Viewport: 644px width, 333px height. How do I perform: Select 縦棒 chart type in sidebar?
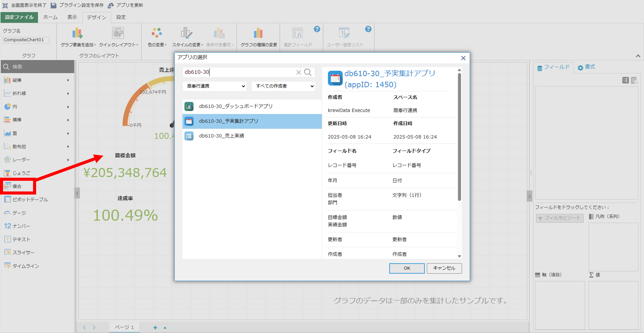click(x=37, y=80)
